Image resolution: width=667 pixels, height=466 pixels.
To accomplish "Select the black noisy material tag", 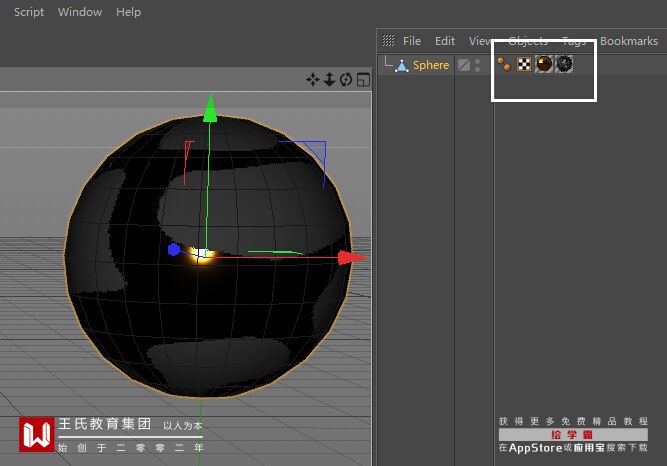I will 564,64.
